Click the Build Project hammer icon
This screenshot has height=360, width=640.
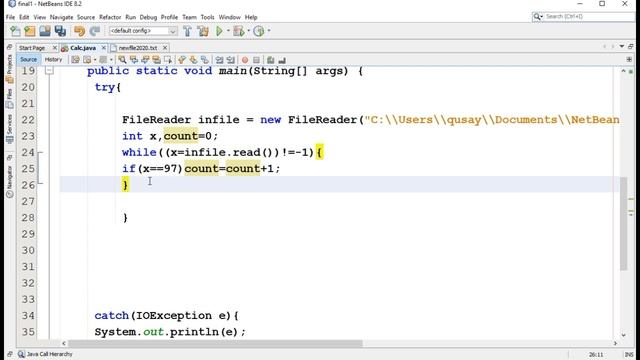[x=187, y=31]
